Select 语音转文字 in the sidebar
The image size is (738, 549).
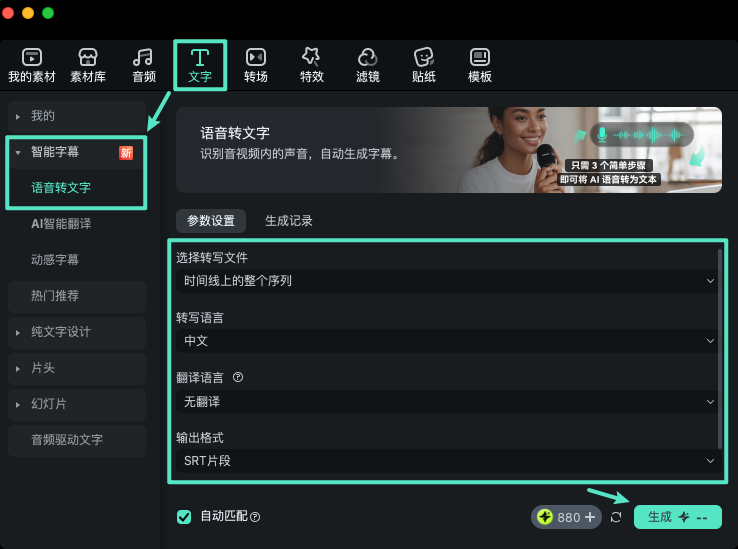[61, 187]
